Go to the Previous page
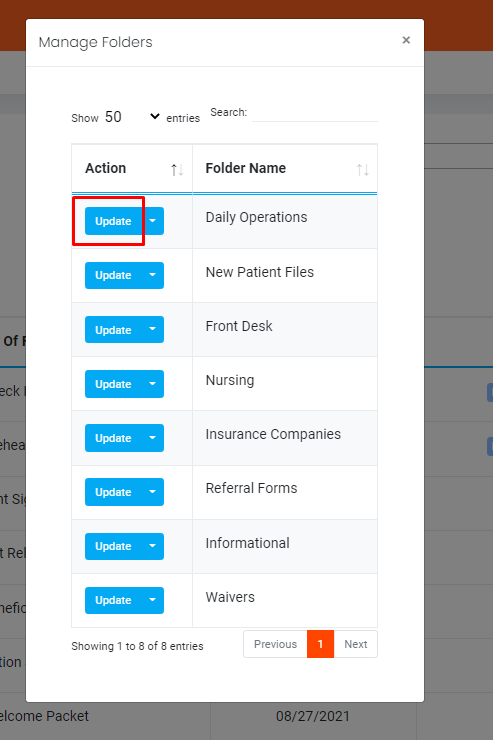 pyautogui.click(x=276, y=644)
